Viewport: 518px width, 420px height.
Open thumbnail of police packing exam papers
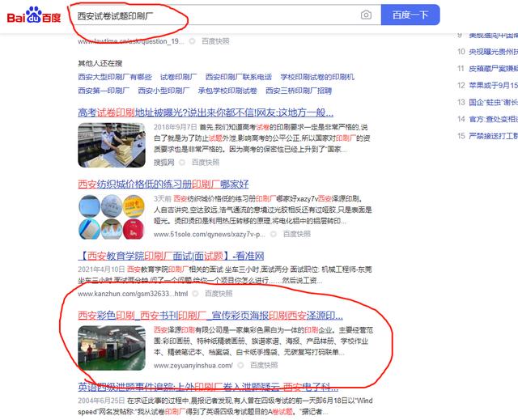click(x=112, y=145)
